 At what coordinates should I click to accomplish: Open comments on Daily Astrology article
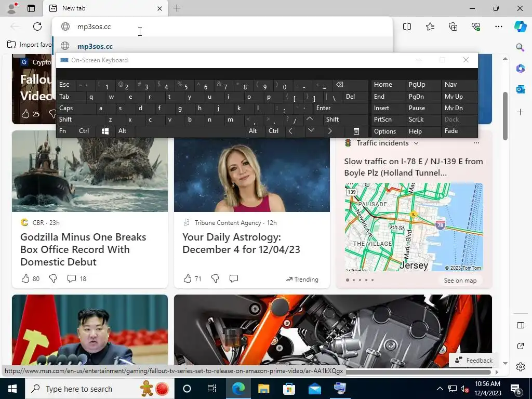234,278
